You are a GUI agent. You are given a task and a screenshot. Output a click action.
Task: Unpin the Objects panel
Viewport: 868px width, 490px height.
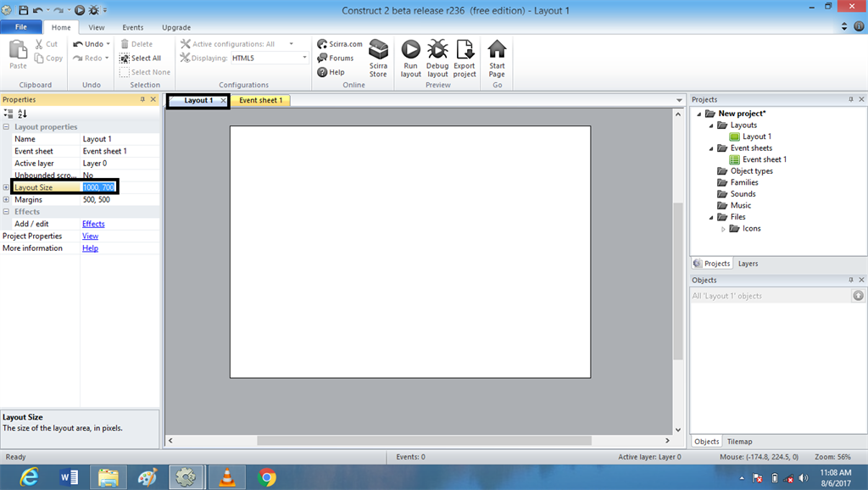point(852,280)
